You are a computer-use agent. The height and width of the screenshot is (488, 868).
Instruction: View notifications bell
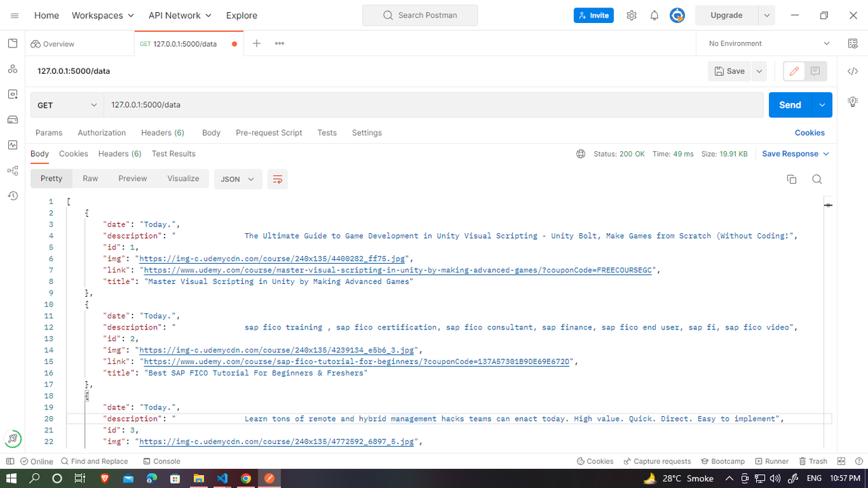(654, 15)
